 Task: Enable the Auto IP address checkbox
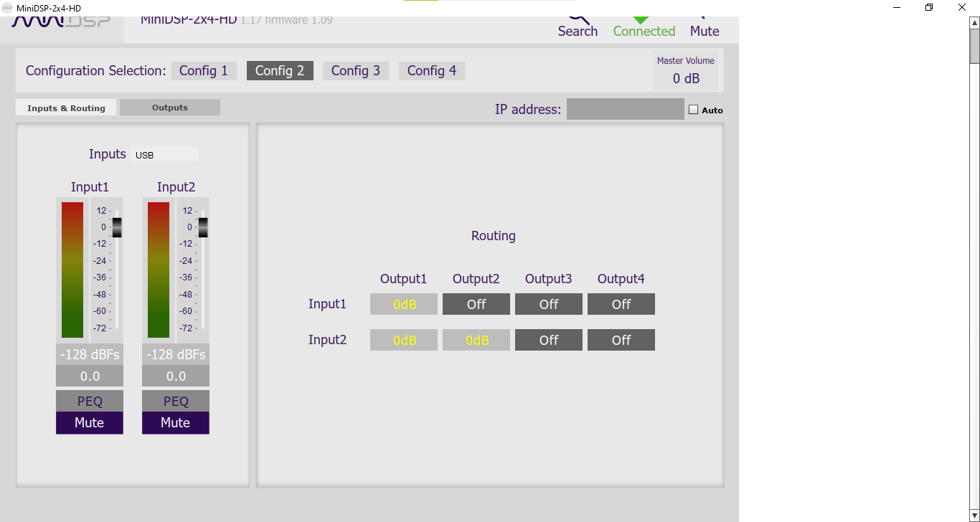tap(693, 110)
